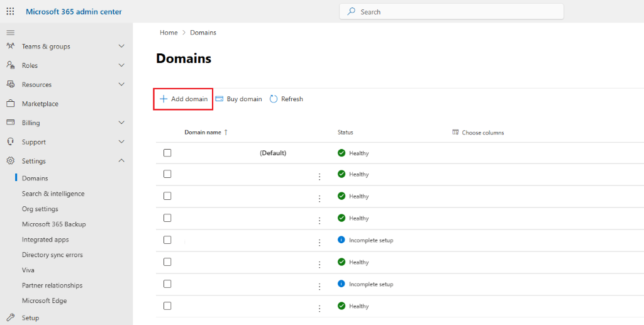Click the Setup wrench icon
This screenshot has height=325, width=644.
pyautogui.click(x=10, y=317)
